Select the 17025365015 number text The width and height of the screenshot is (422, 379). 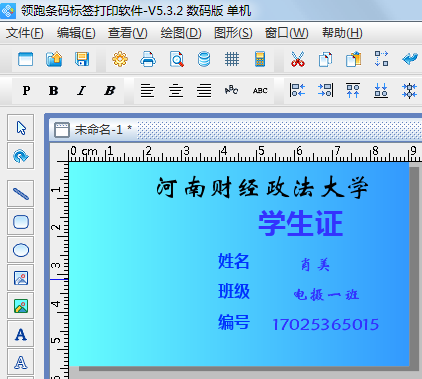[x=326, y=324]
